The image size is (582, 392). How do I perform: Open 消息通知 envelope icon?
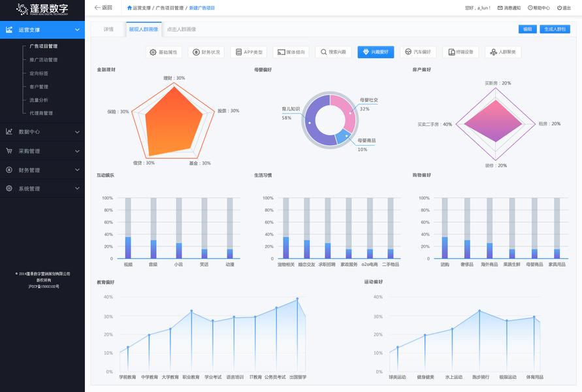click(x=500, y=8)
